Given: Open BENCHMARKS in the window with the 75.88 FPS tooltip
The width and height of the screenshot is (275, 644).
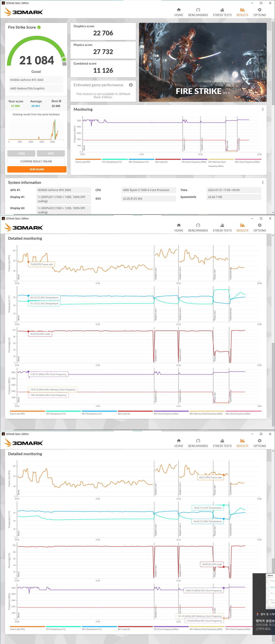Looking at the screenshot, I should tap(198, 228).
